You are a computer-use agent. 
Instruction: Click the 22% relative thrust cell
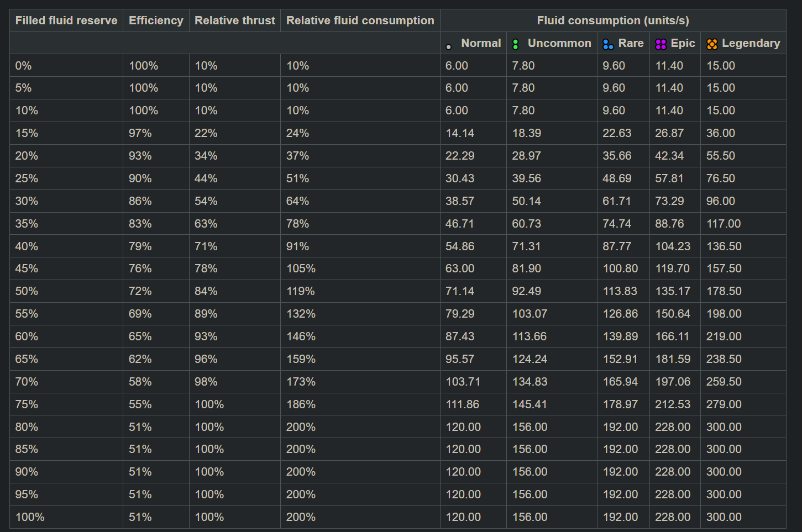(235, 133)
